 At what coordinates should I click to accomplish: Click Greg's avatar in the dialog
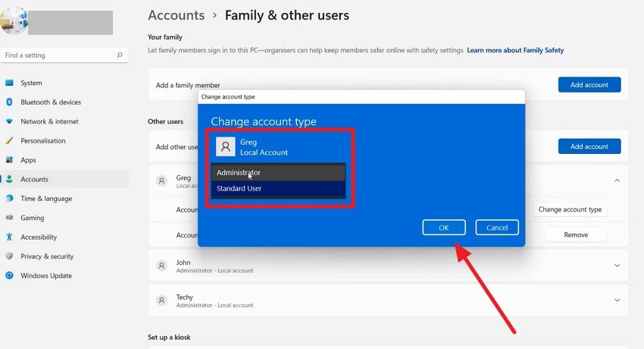(226, 146)
